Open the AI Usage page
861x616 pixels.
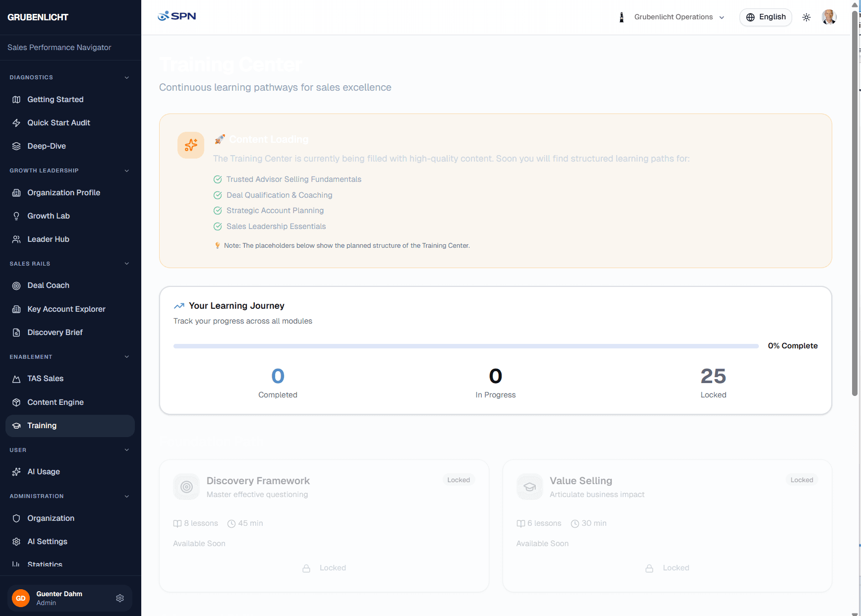[43, 471]
